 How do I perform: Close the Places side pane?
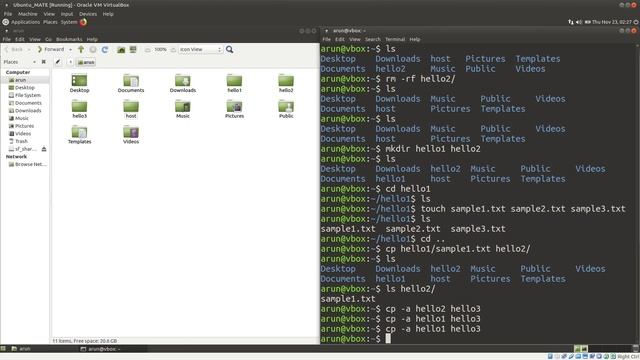[44, 62]
